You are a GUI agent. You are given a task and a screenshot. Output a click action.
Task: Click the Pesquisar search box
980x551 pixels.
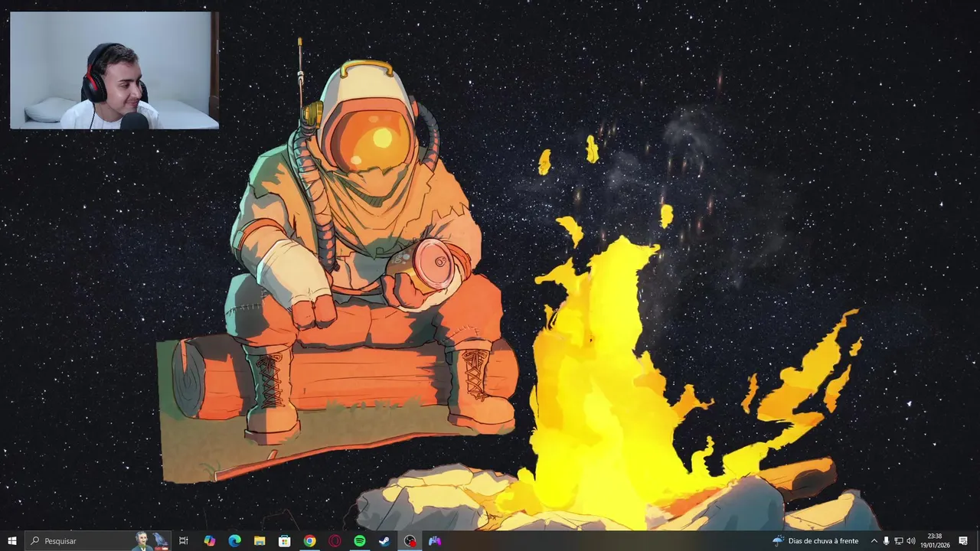pos(97,541)
